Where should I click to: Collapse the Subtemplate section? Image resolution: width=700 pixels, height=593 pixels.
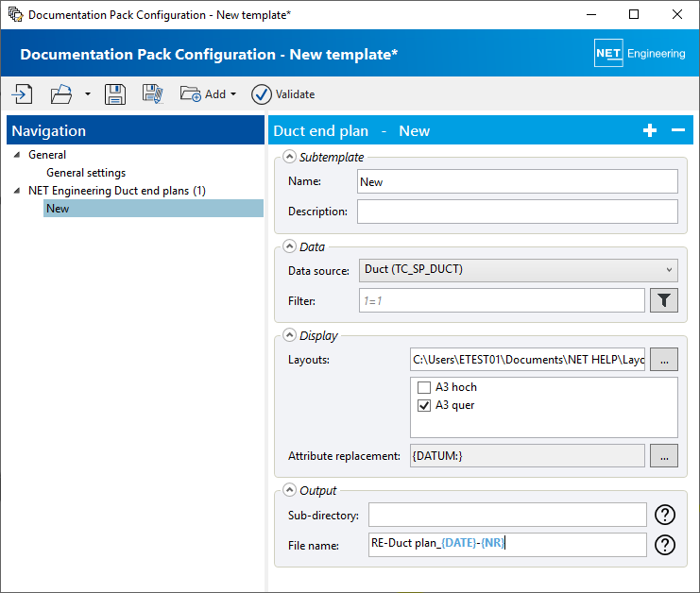pos(289,157)
